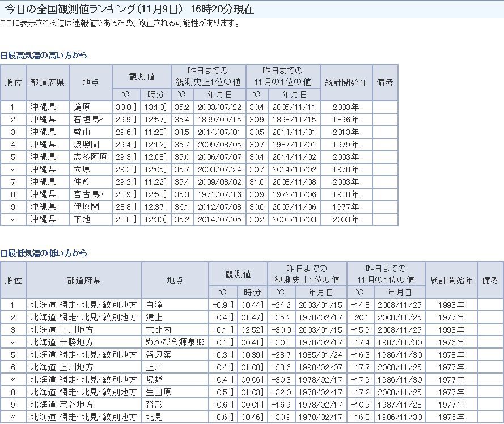Viewport: 504px width, 424px height.
Task: Select the 留辺蘂 station cell
Action: [x=158, y=355]
